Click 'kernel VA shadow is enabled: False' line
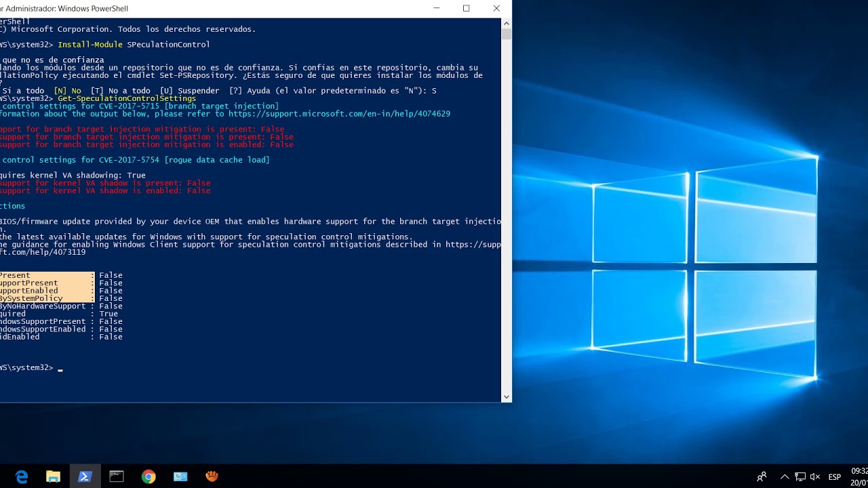 point(105,191)
